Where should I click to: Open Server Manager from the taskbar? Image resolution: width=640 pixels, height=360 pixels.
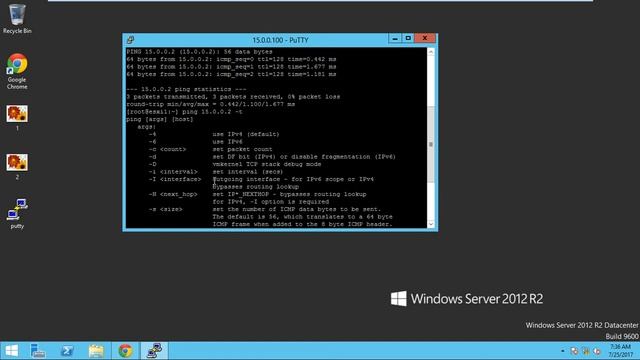(38, 351)
